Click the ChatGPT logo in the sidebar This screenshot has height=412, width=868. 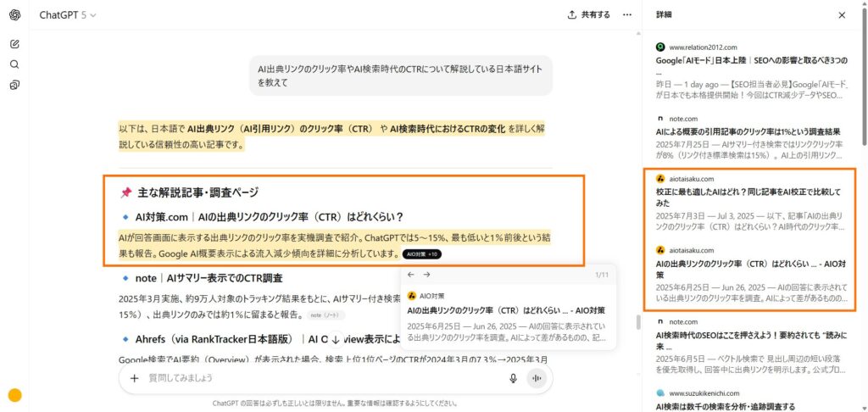point(14,14)
